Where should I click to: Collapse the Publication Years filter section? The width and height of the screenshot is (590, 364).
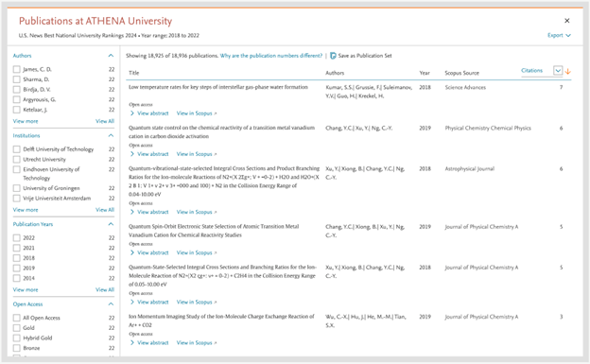pyautogui.click(x=111, y=224)
